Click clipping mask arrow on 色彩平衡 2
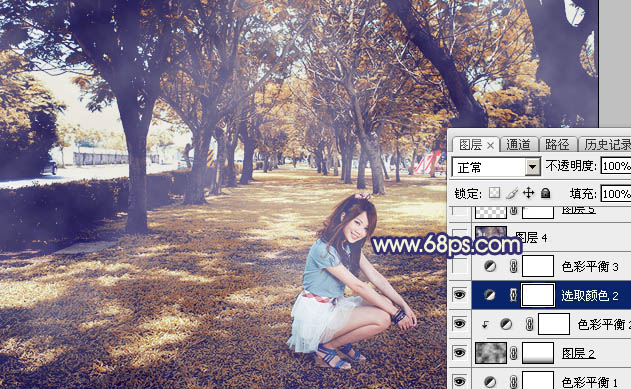The width and height of the screenshot is (631, 389). click(x=485, y=324)
